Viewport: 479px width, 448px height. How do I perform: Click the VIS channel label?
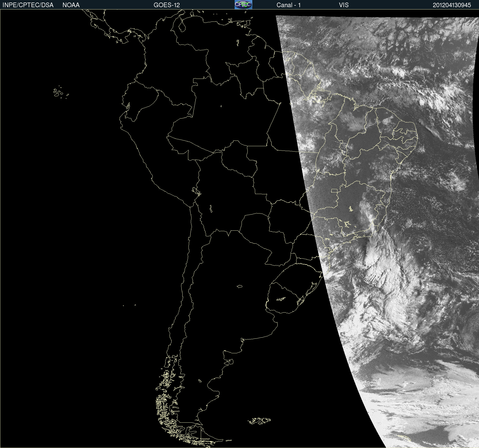[x=344, y=5]
